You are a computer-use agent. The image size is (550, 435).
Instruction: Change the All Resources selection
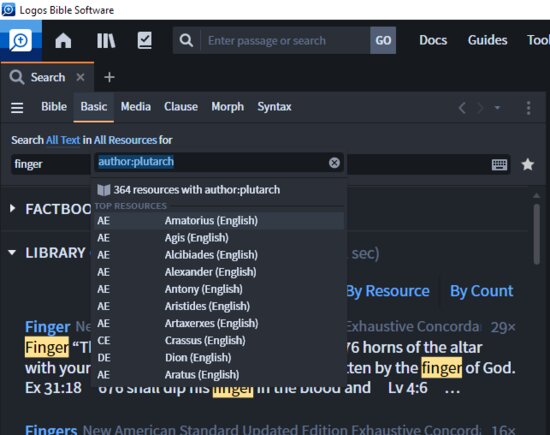pos(125,140)
